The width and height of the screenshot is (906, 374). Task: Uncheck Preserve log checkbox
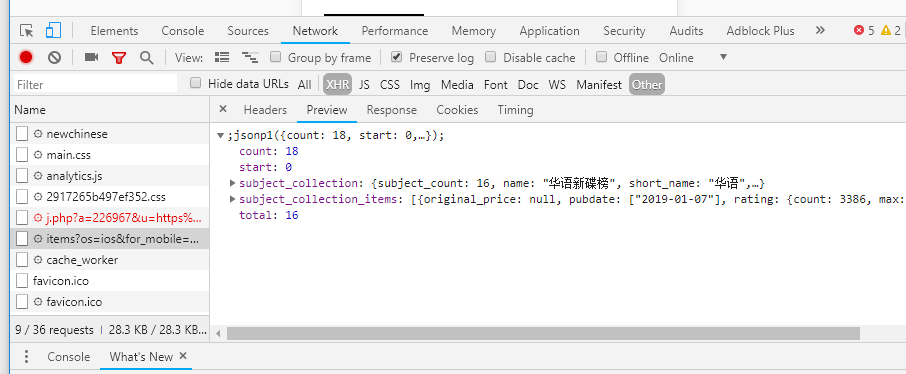(396, 57)
